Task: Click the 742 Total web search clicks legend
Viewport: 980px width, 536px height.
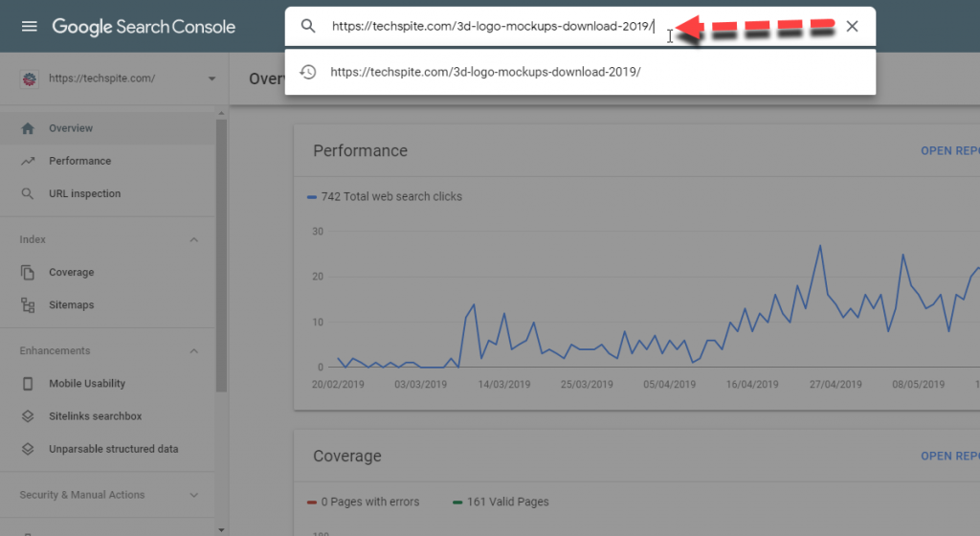Action: tap(385, 197)
